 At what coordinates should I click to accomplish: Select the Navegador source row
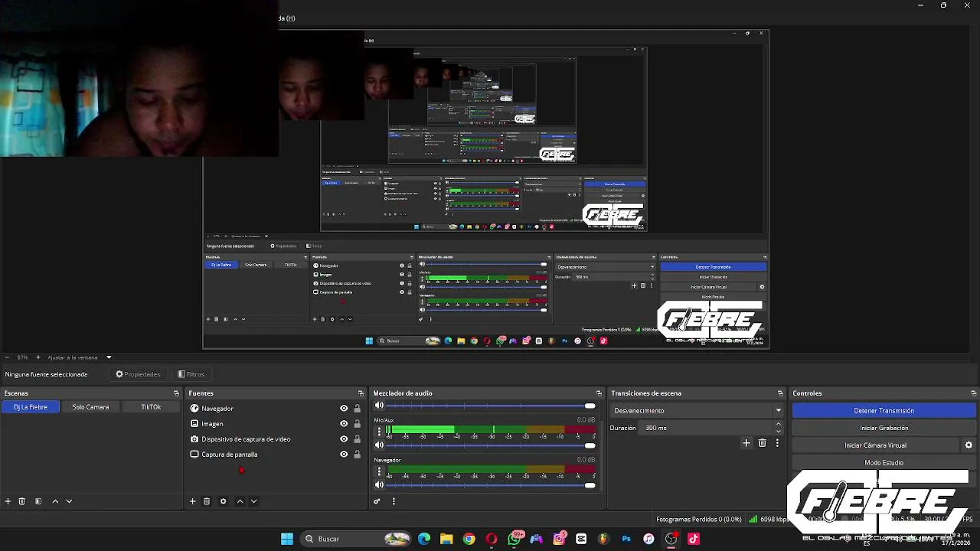pos(276,409)
